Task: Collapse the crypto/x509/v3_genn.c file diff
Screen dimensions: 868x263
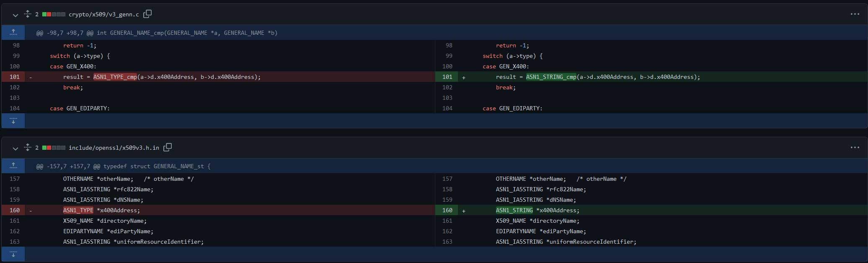Action: coord(15,15)
